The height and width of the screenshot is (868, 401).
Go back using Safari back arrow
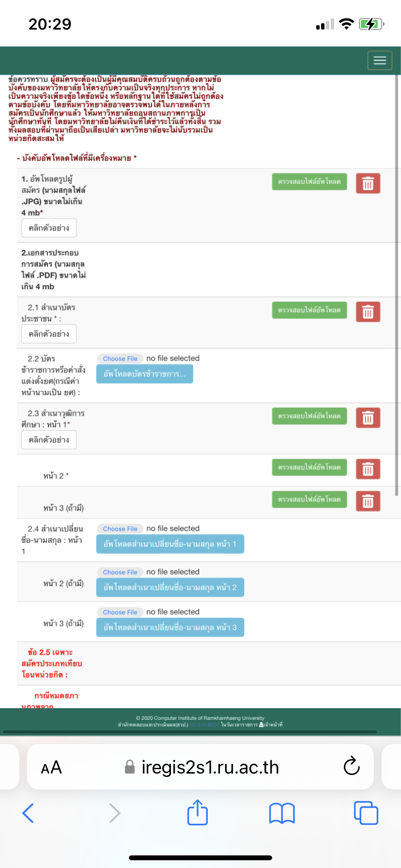[28, 813]
